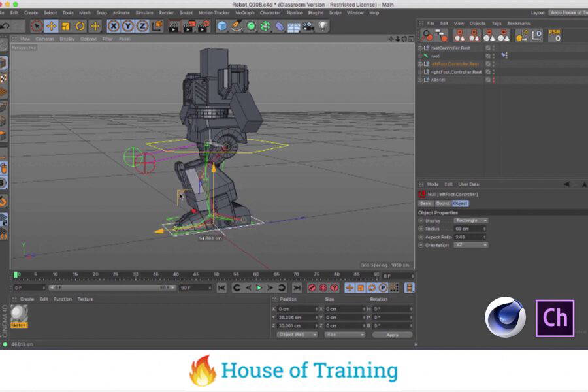Undo the last action
Viewport: 588px width, 392px height.
[5, 26]
